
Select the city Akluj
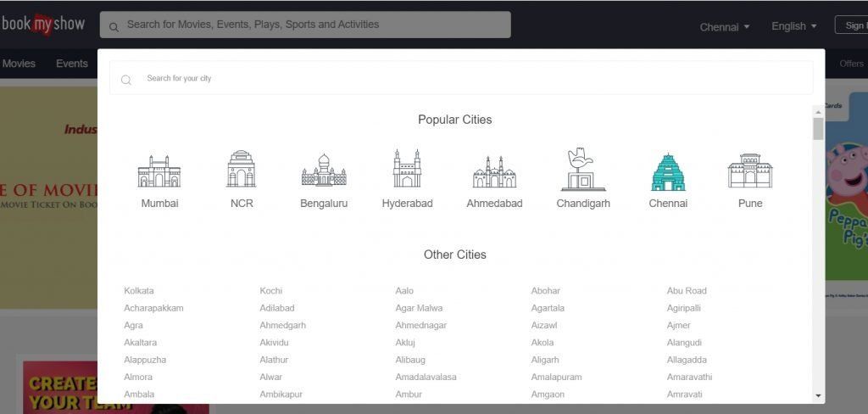tap(405, 343)
